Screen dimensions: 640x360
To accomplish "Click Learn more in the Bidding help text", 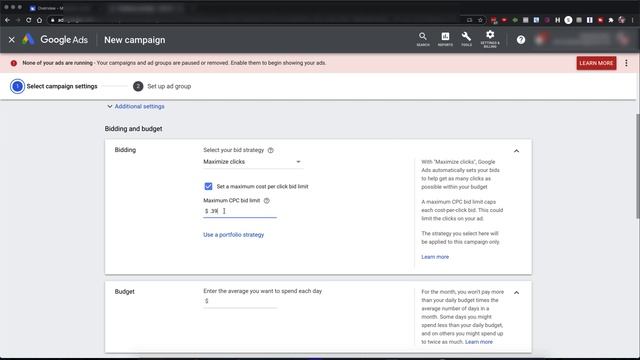I will coord(435,257).
